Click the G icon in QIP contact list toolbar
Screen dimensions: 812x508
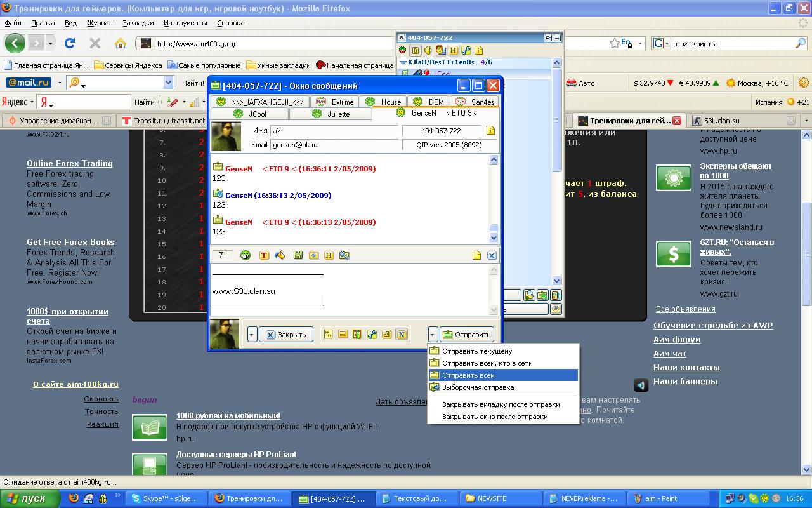(x=416, y=50)
